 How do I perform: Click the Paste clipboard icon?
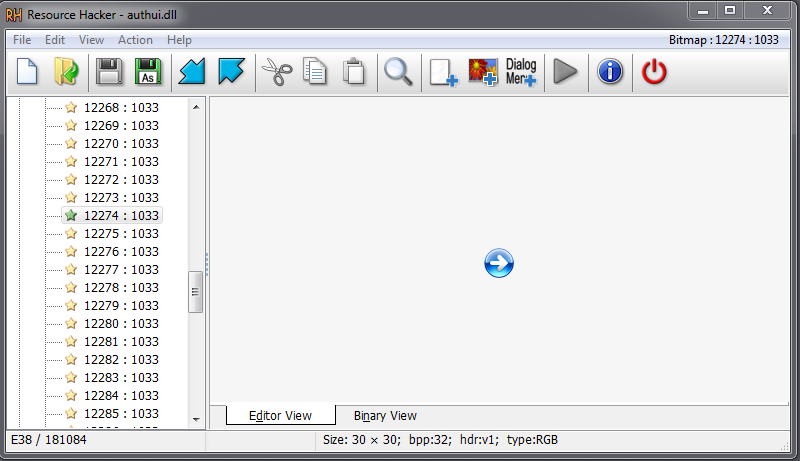(354, 71)
